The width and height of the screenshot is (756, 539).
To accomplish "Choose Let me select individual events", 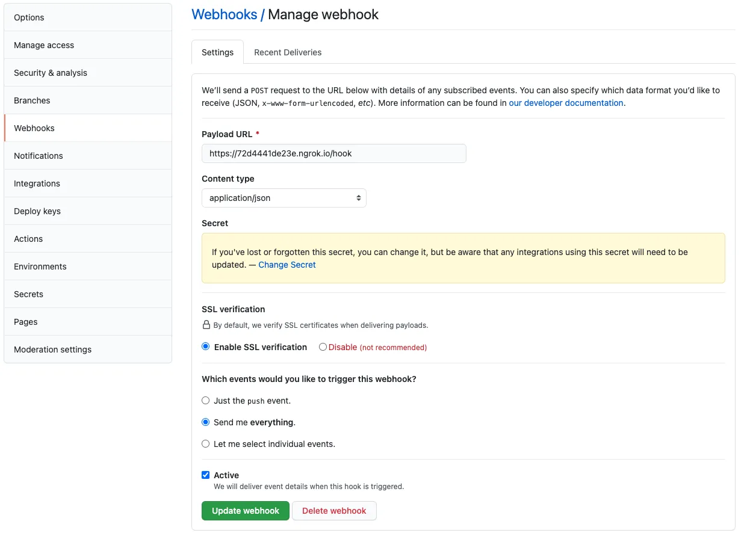I will (206, 444).
